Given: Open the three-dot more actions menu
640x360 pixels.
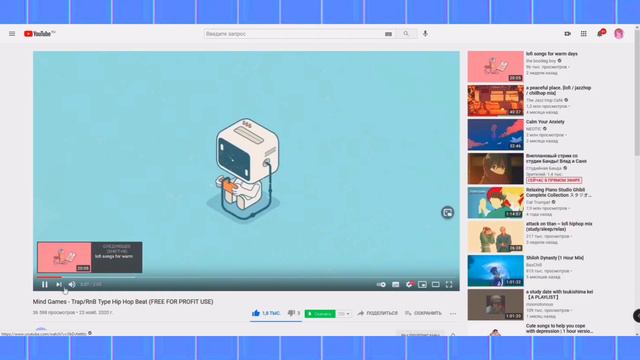Looking at the screenshot, I should (453, 313).
